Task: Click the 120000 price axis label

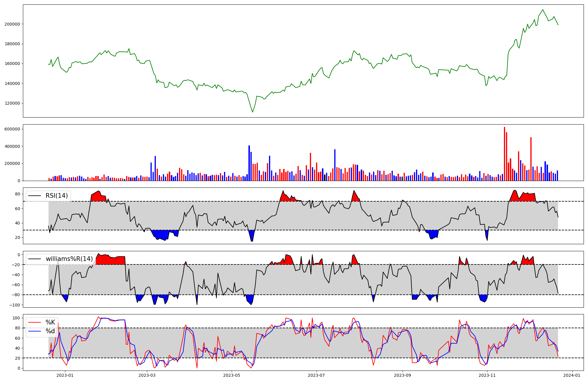Action: pyautogui.click(x=12, y=103)
